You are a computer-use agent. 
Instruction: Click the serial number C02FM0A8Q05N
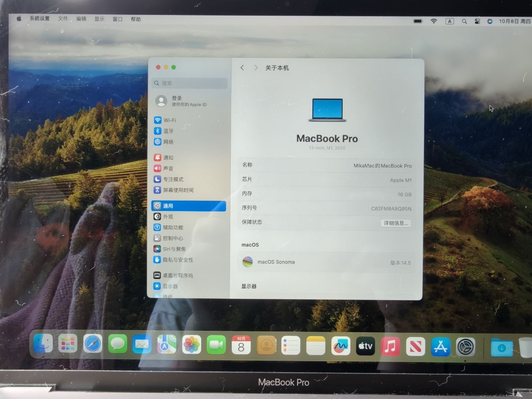pos(391,209)
